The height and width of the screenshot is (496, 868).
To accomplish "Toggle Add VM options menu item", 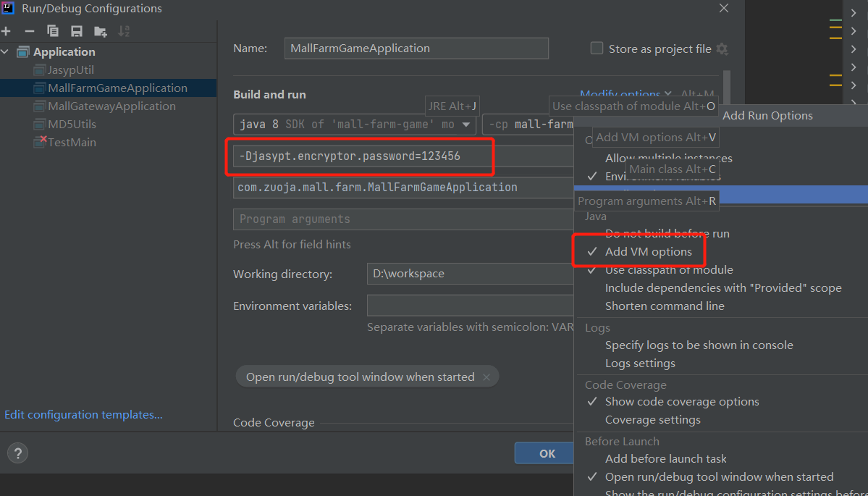I will [648, 252].
